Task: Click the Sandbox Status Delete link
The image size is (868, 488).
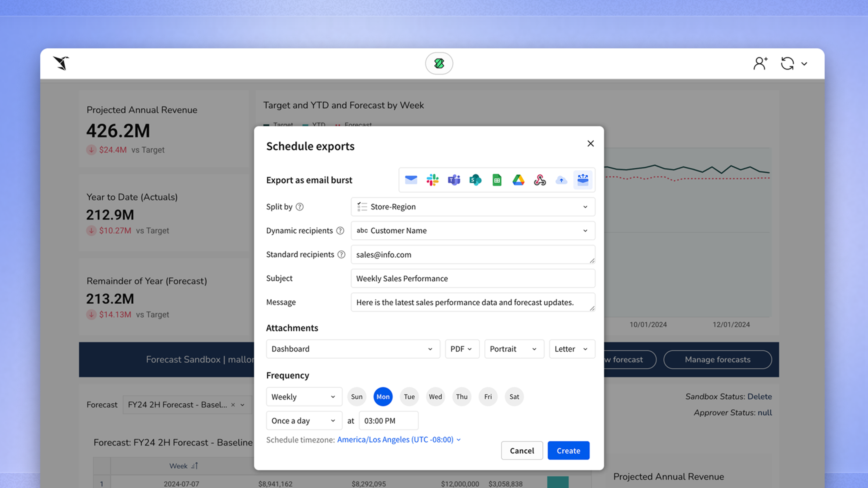Action: 759,397
